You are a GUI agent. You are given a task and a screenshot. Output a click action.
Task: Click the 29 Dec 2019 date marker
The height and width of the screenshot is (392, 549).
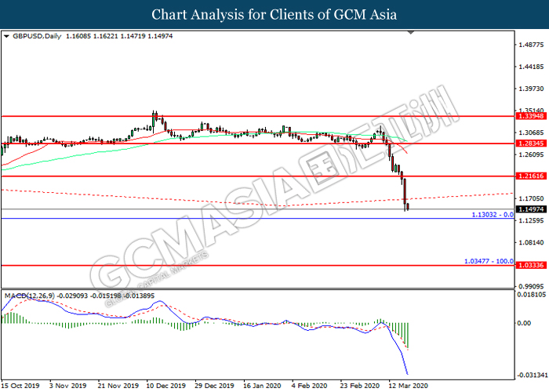(213, 386)
